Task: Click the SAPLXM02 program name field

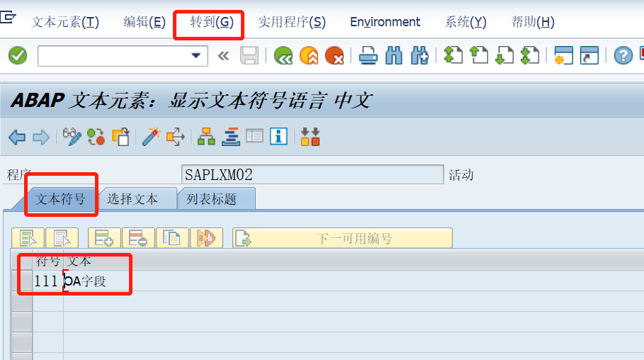Action: [312, 174]
